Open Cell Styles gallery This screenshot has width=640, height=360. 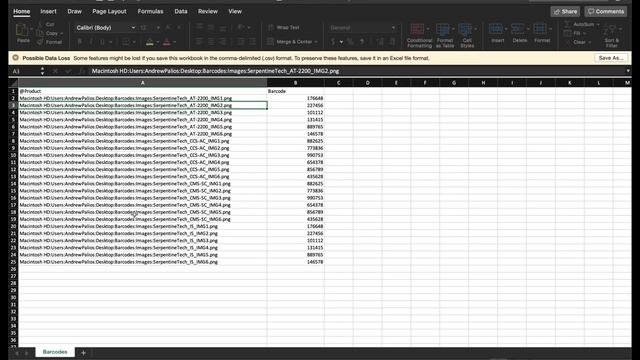pos(467,36)
